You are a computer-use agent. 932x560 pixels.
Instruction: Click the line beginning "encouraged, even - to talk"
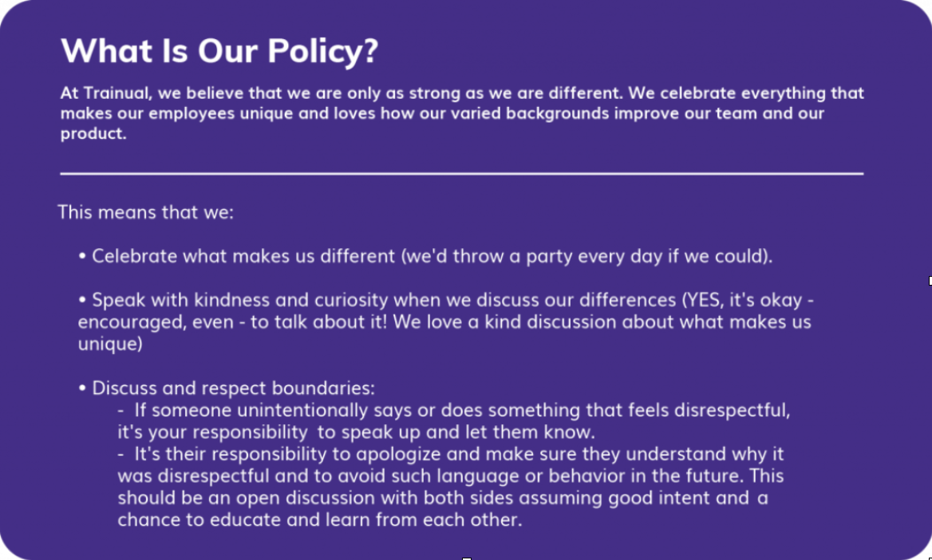(x=444, y=322)
